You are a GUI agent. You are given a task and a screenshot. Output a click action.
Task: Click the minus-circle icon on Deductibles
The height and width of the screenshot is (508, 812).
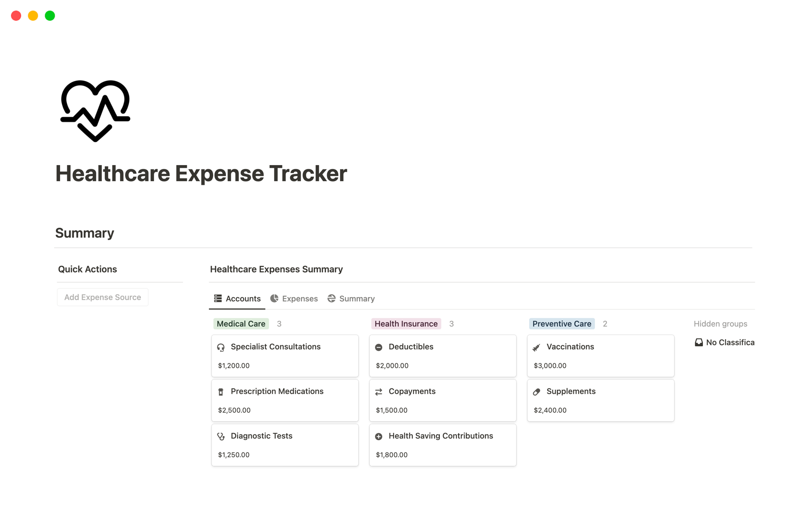(x=379, y=347)
